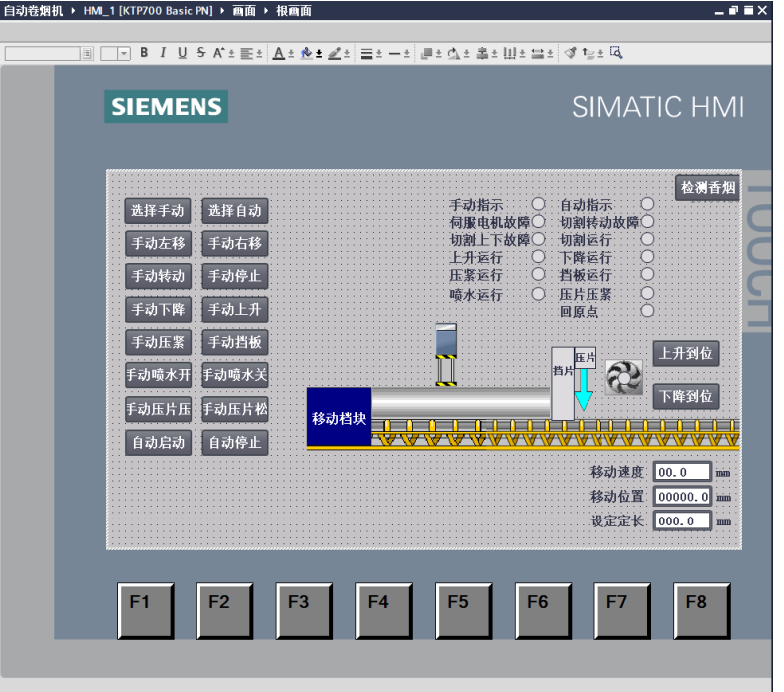Click the F8 function key
Viewport: 784px width, 692px height.
pyautogui.click(x=701, y=610)
